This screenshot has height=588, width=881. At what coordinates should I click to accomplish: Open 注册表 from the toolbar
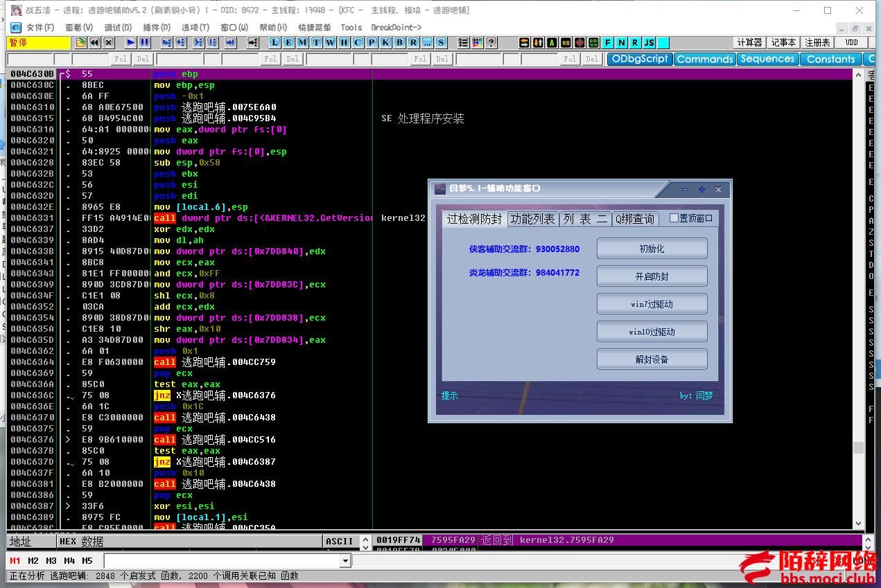click(818, 42)
